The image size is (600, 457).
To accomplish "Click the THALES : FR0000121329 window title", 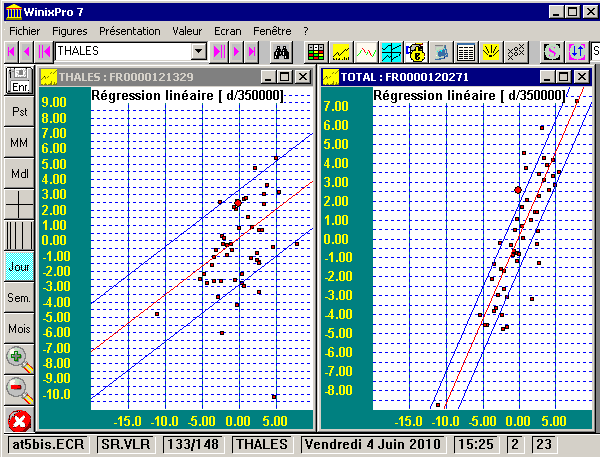I will pos(126,77).
